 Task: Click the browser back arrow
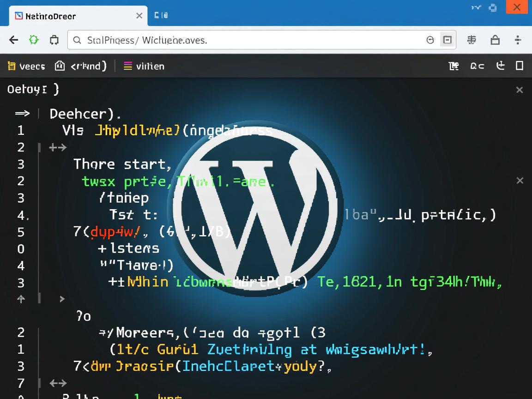point(13,40)
